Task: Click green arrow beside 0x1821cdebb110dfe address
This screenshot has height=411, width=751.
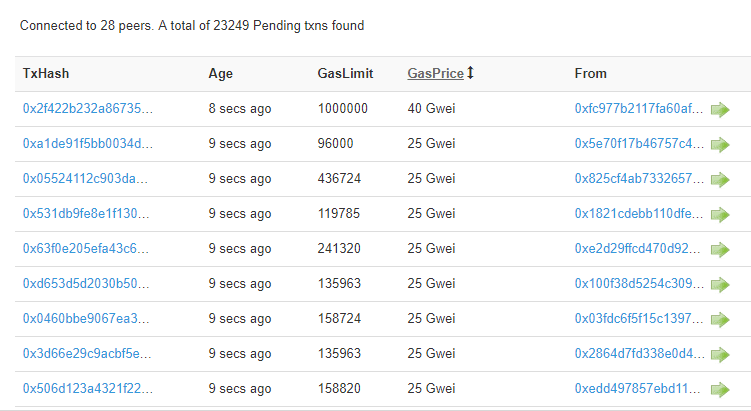Action: tap(720, 215)
